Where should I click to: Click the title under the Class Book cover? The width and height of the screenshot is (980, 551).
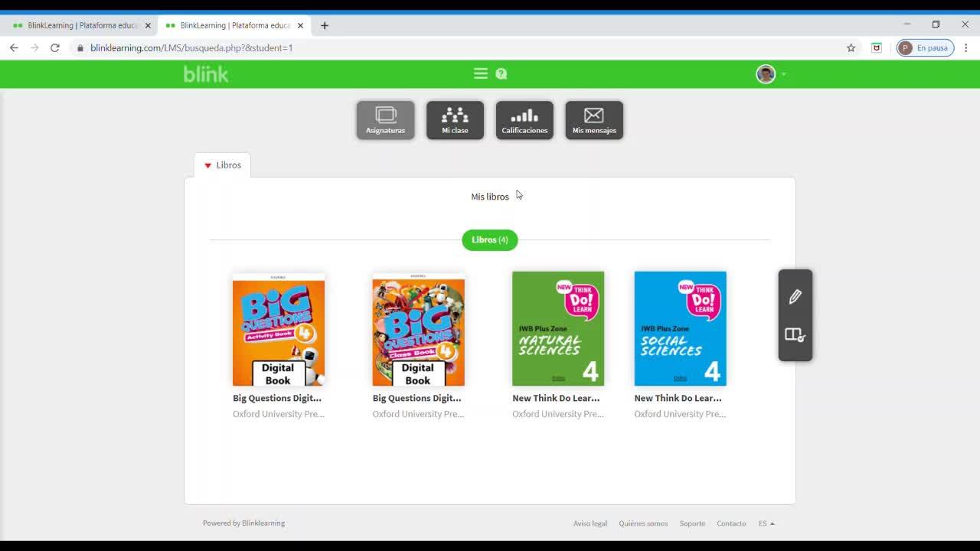[417, 398]
